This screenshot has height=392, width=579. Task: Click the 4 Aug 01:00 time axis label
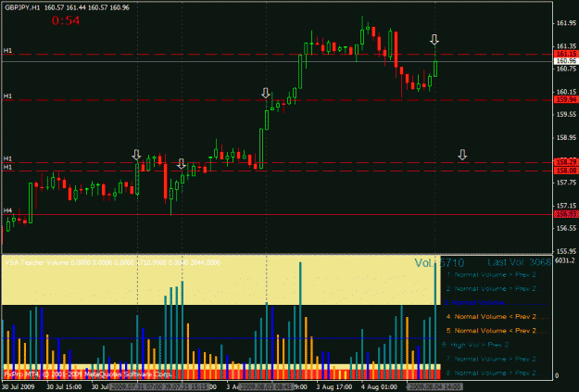pos(379,386)
